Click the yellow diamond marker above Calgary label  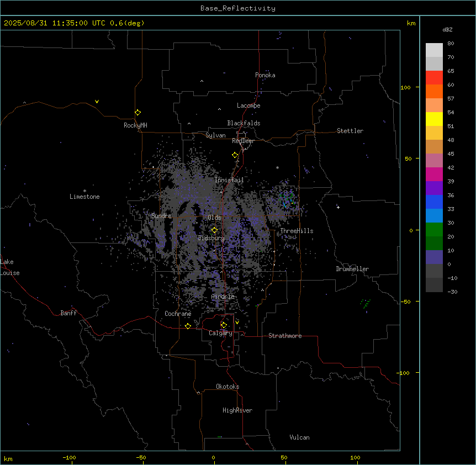point(224,325)
